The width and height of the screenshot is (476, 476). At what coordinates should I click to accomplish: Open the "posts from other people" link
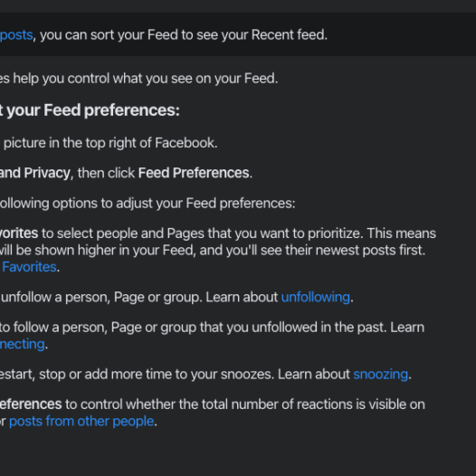point(81,422)
